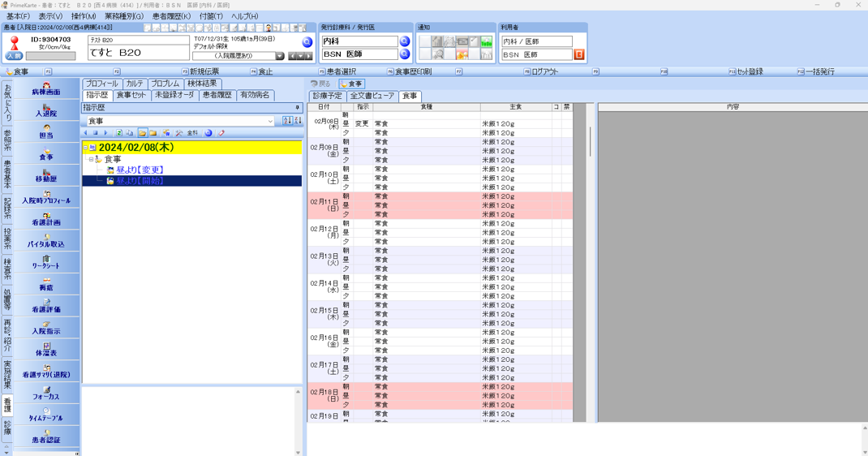Viewport: 868px width, 456px height.
Task: Click the 戻る button
Action: tap(320, 84)
